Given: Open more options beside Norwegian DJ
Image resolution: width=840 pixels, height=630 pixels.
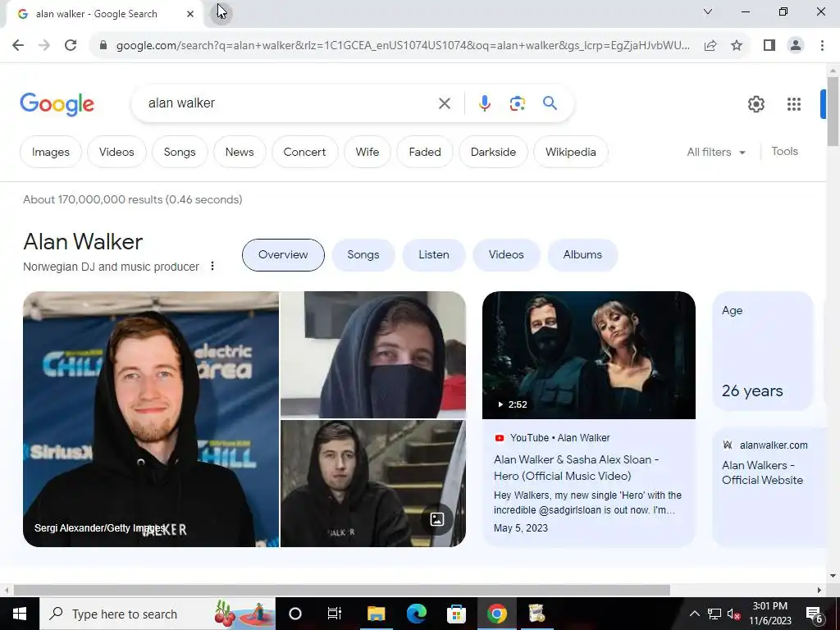Looking at the screenshot, I should click(212, 267).
